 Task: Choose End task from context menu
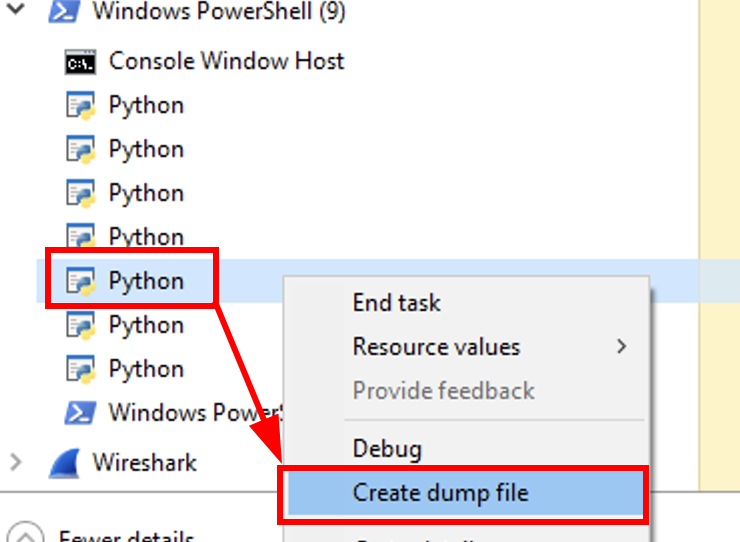(x=397, y=303)
